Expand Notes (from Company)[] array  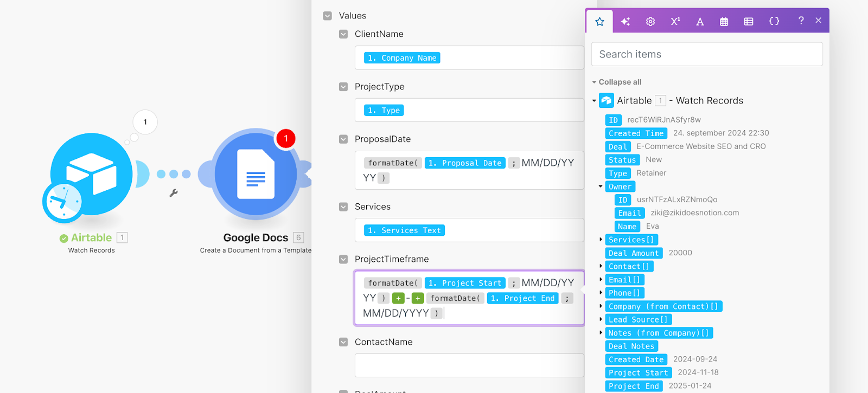pos(601,333)
